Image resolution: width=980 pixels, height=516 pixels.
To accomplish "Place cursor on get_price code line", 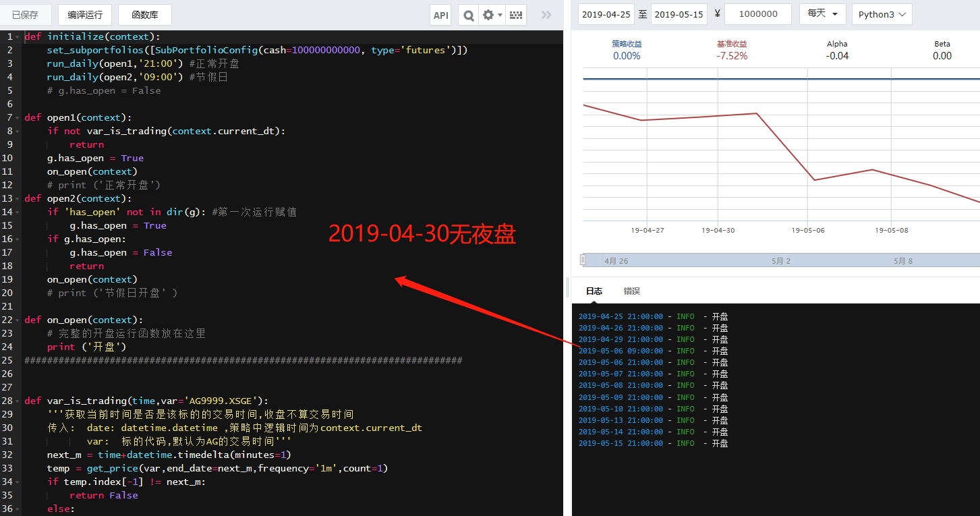I will coord(217,468).
